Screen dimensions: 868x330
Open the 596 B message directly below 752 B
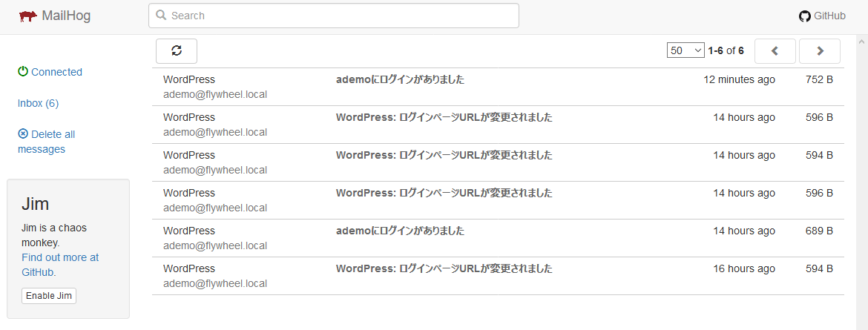[499, 125]
